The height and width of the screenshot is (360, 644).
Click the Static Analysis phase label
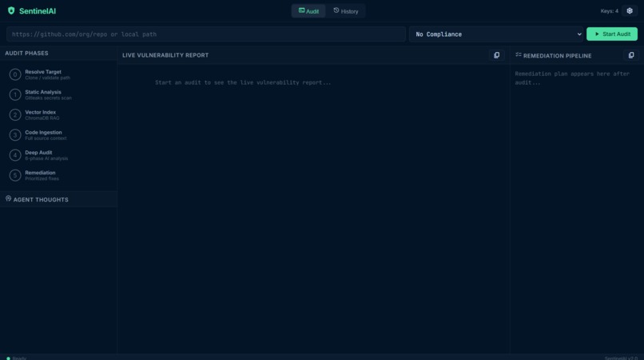[x=43, y=92]
